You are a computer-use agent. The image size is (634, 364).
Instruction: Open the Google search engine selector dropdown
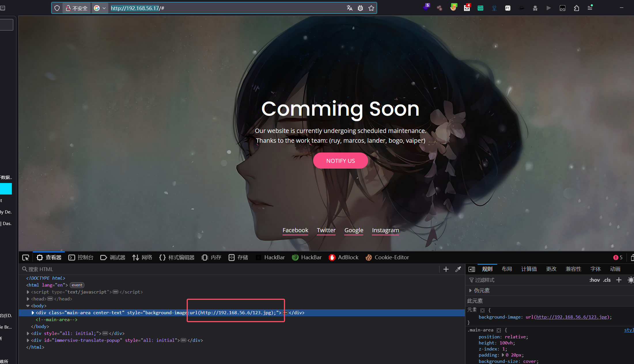tap(100, 8)
